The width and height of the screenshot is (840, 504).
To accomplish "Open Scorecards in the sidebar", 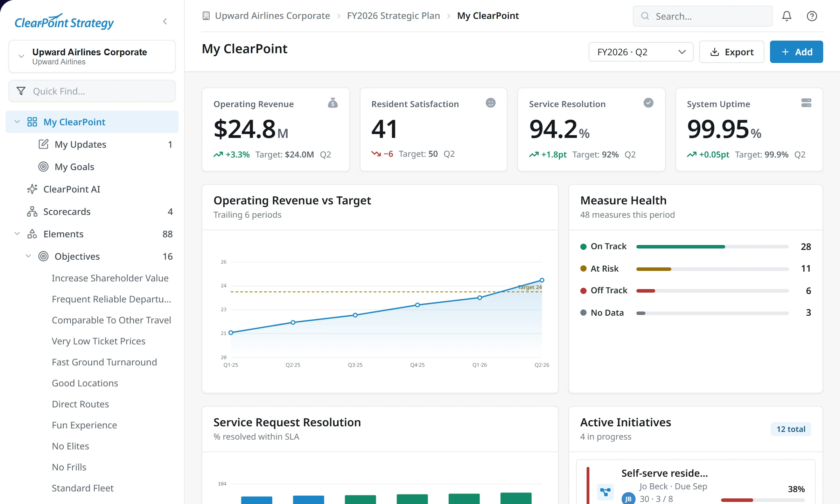I will [92, 211].
